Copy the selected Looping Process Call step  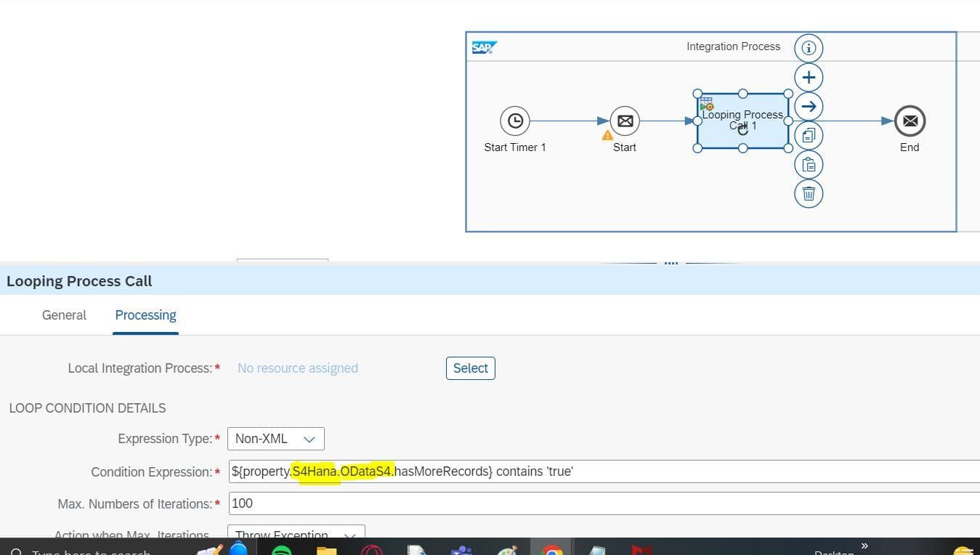(809, 136)
